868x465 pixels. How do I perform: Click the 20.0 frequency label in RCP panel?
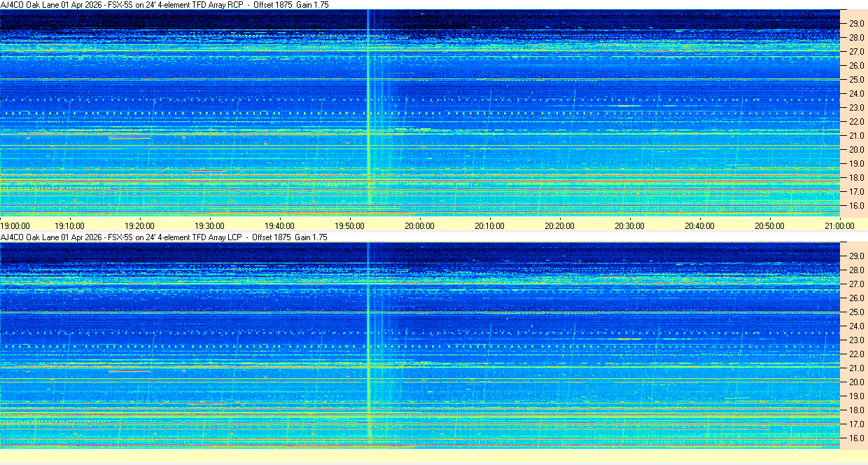click(856, 150)
